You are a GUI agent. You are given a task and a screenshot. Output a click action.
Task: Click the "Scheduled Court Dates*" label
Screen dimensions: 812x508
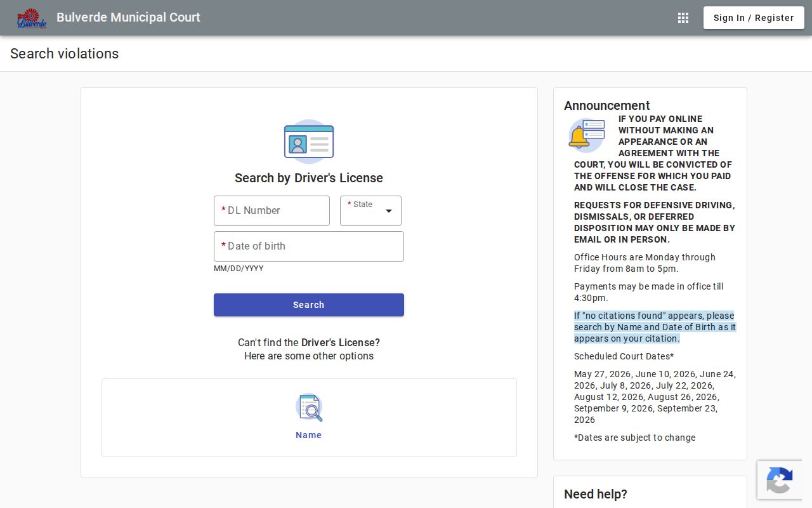(624, 356)
